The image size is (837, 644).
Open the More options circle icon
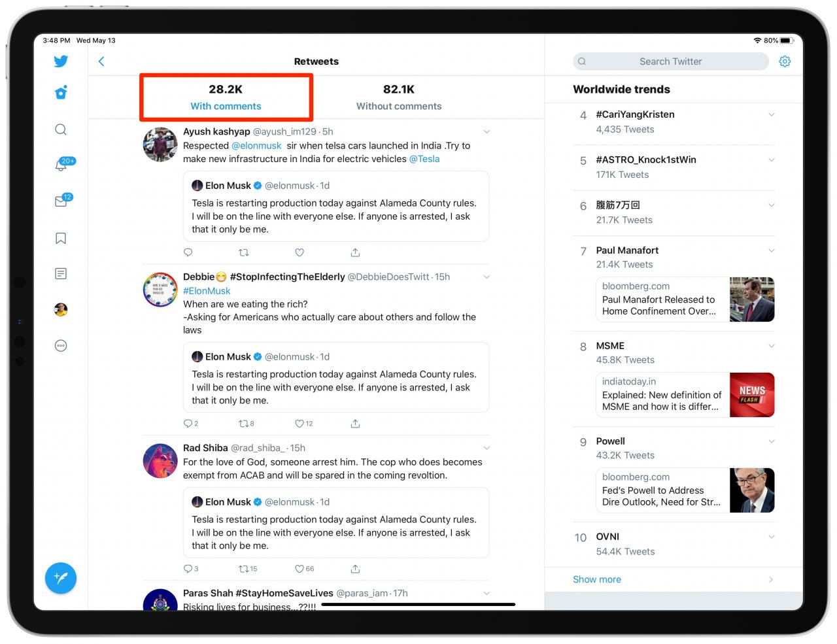61,346
